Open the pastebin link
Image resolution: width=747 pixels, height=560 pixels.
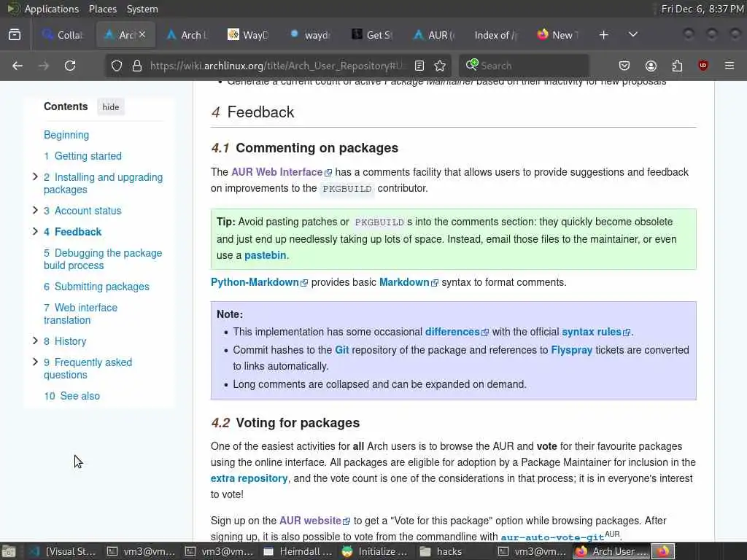point(266,255)
